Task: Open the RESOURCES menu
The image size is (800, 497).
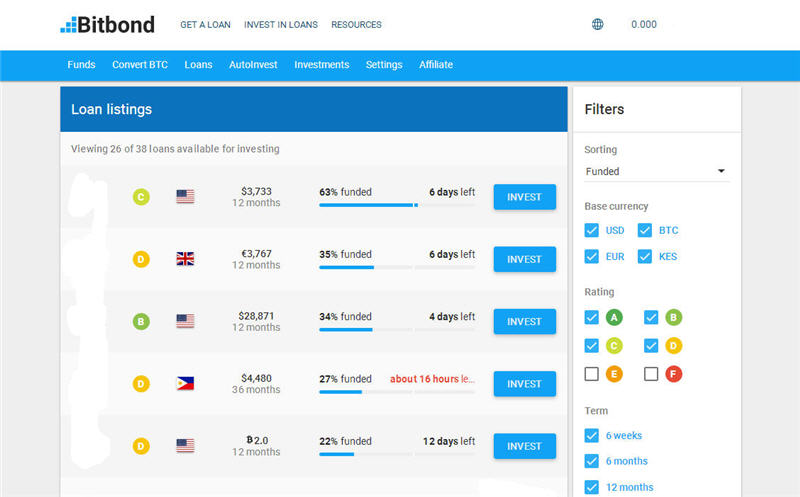Action: (x=356, y=24)
